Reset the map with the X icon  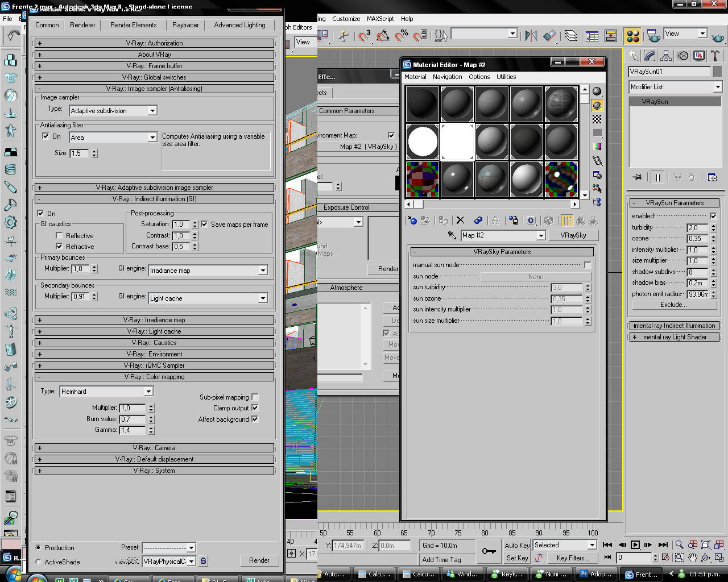[460, 221]
